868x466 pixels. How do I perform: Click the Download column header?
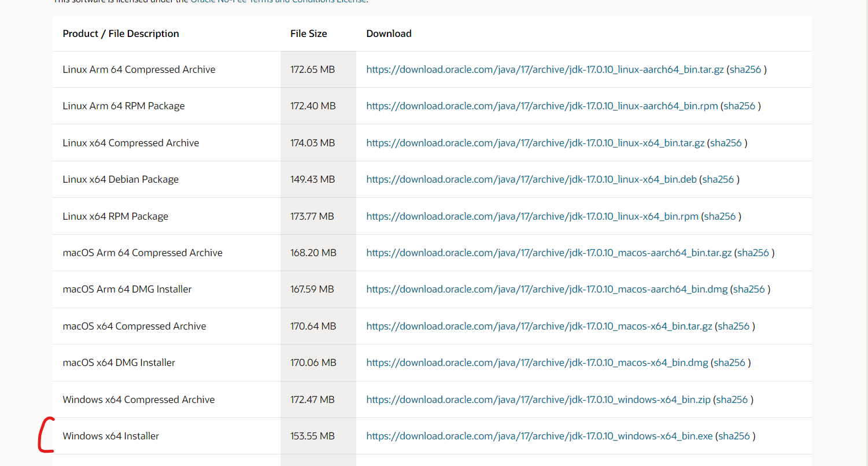tap(389, 34)
